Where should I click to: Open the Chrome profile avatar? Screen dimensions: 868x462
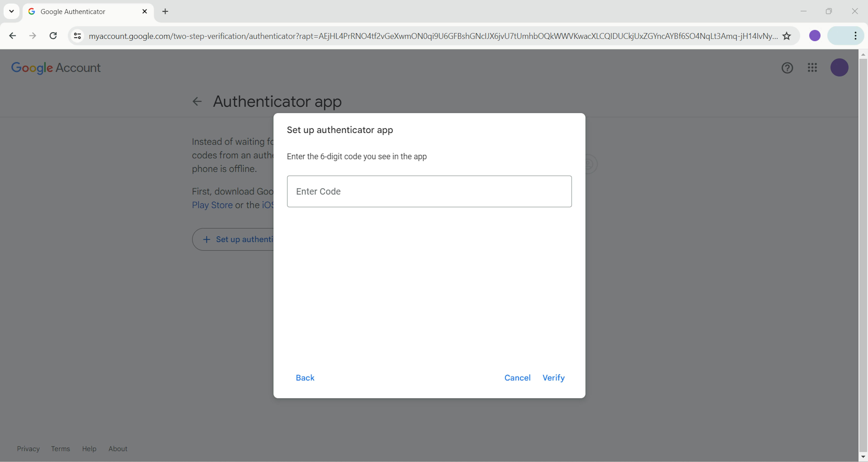click(815, 36)
